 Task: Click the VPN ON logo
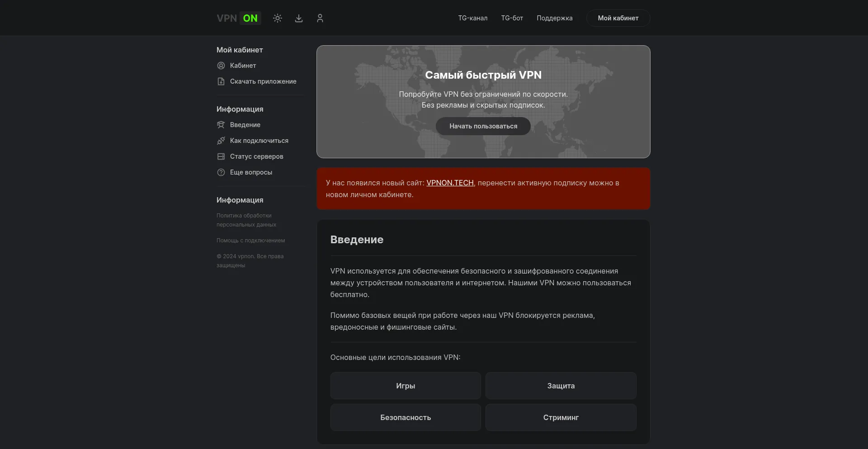coord(239,18)
